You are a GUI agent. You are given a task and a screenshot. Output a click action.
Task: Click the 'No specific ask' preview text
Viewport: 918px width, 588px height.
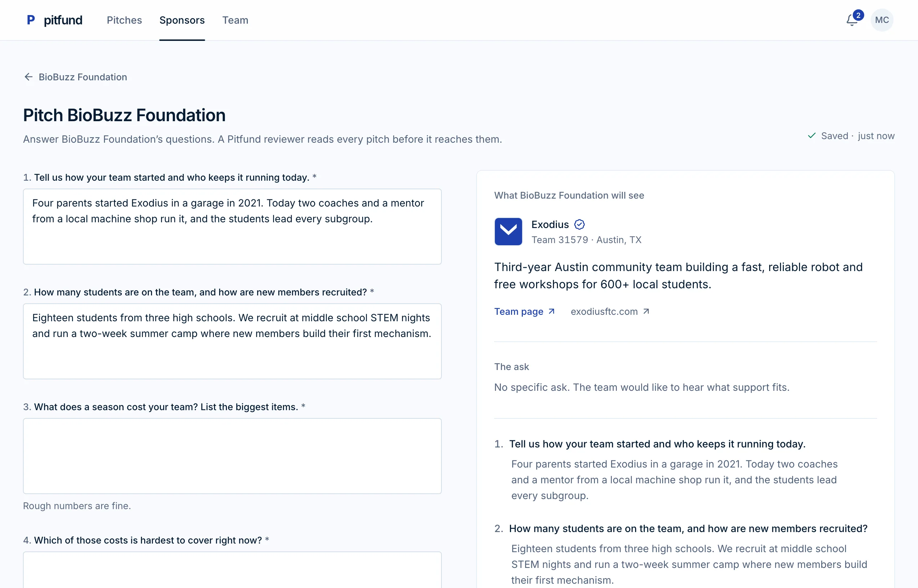click(642, 387)
